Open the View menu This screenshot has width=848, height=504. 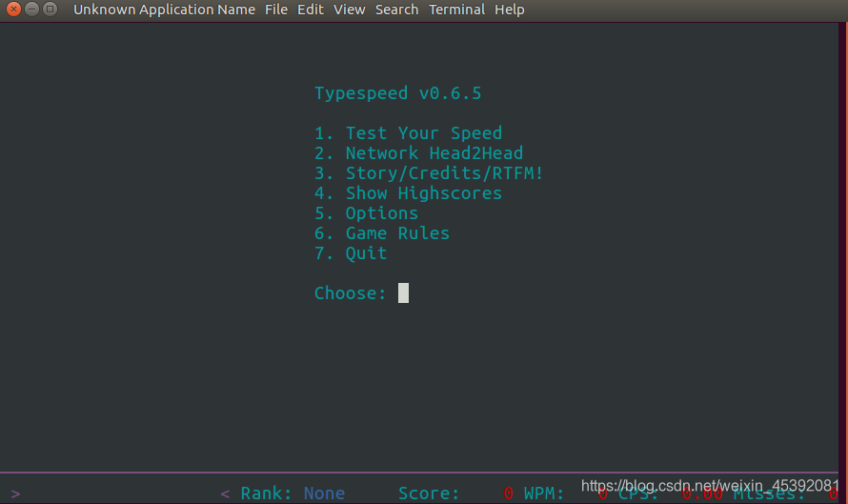349,10
